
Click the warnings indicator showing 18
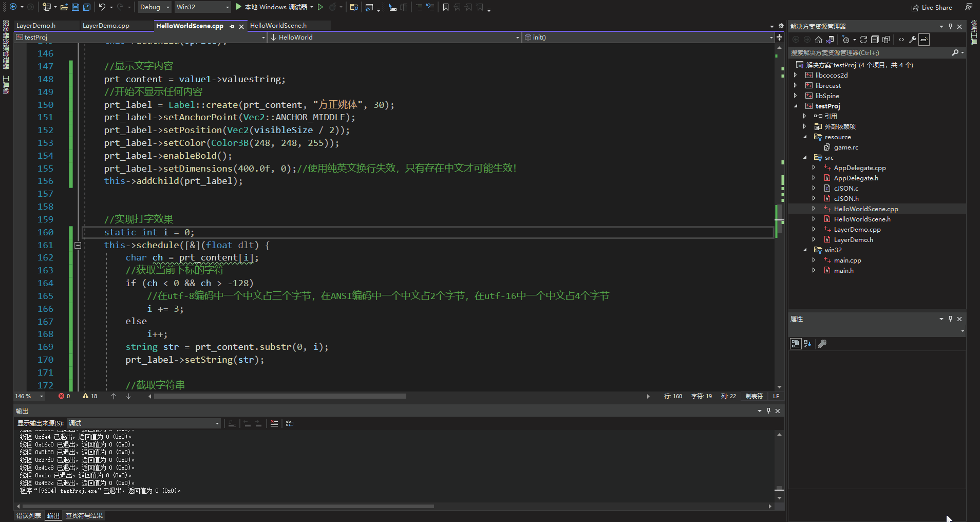click(90, 396)
